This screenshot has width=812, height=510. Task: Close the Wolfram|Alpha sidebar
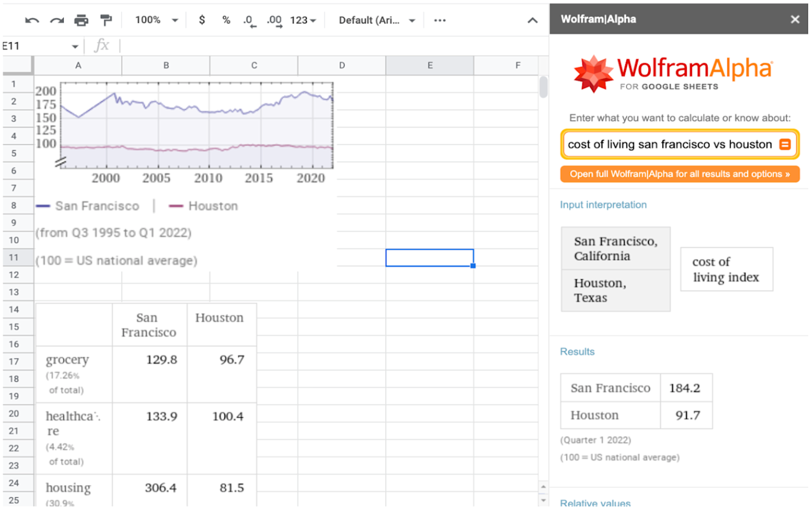click(x=795, y=19)
